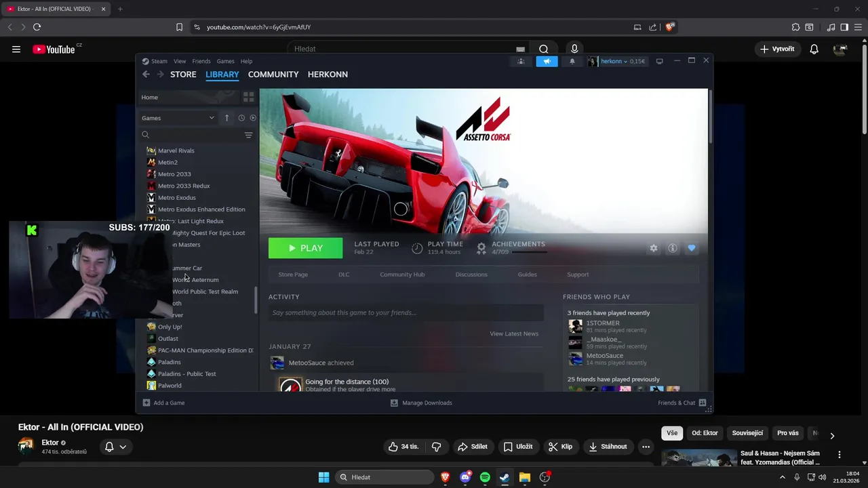The image size is (868, 488).
Task: Open Manage Downloads in Steam
Action: coord(421,403)
